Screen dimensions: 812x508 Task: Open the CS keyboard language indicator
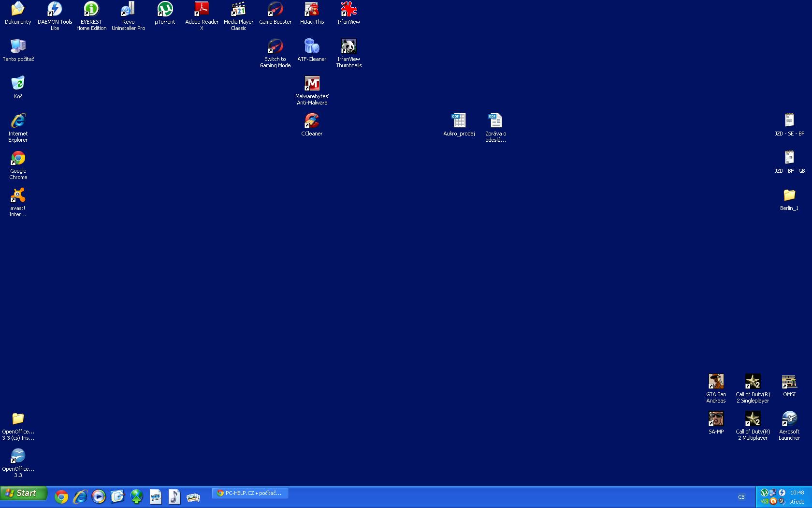[741, 497]
